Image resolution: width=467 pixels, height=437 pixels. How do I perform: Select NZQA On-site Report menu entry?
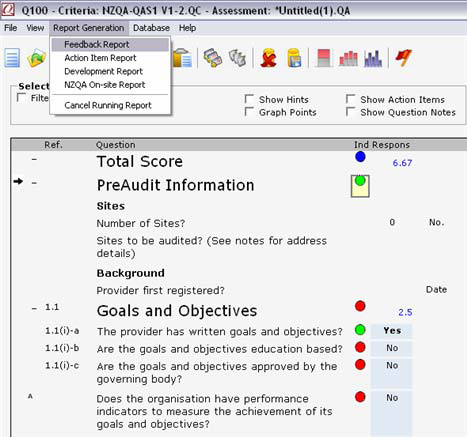110,85
